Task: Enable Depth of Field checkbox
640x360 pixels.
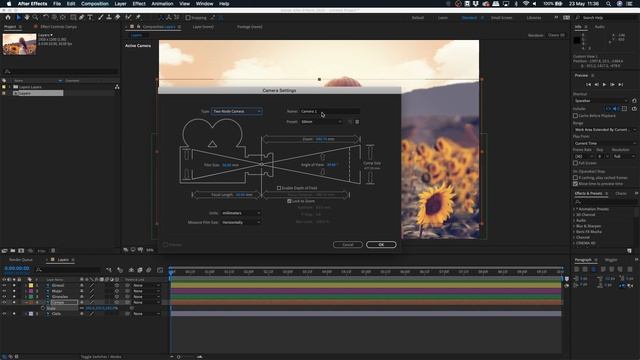Action: tap(279, 188)
